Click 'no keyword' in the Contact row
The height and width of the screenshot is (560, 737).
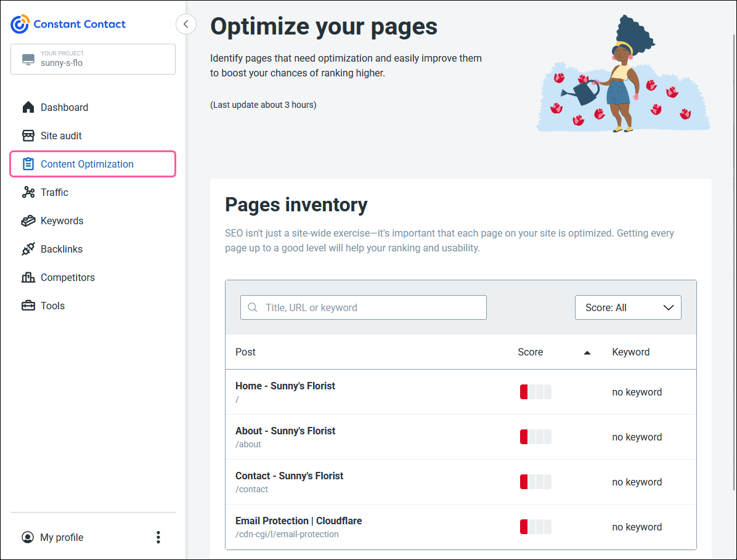[637, 482]
